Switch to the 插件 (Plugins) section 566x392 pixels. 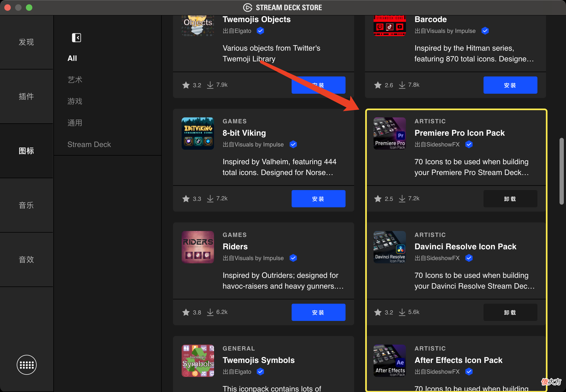[x=26, y=96]
